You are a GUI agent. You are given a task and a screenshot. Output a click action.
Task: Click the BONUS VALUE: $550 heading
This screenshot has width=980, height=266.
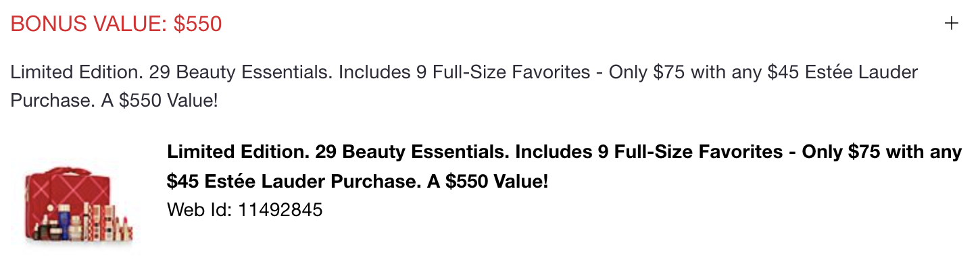click(116, 24)
